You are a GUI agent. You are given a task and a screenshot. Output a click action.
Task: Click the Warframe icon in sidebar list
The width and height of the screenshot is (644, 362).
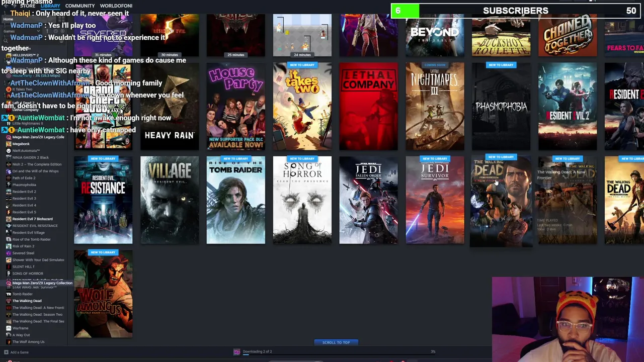point(9,328)
